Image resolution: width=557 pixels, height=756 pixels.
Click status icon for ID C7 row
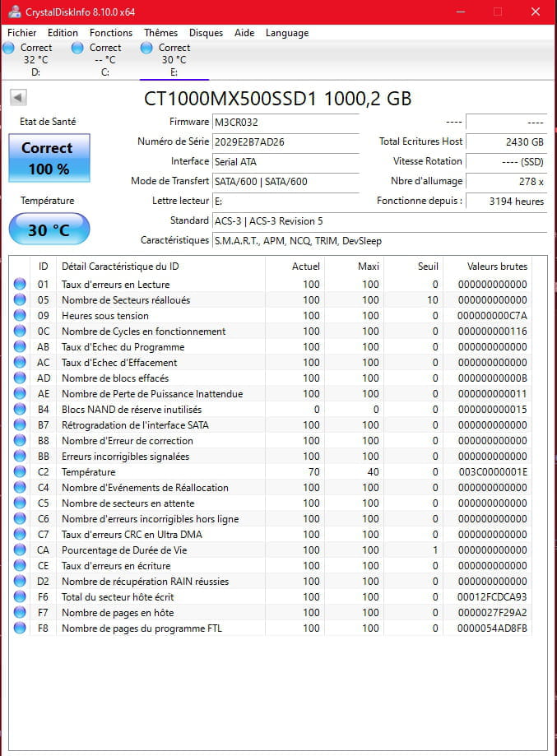click(x=20, y=534)
